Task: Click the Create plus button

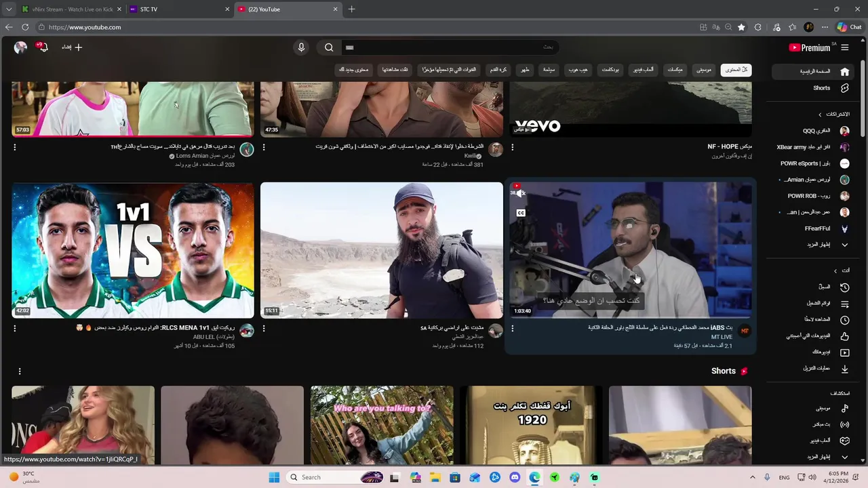Action: [72, 47]
